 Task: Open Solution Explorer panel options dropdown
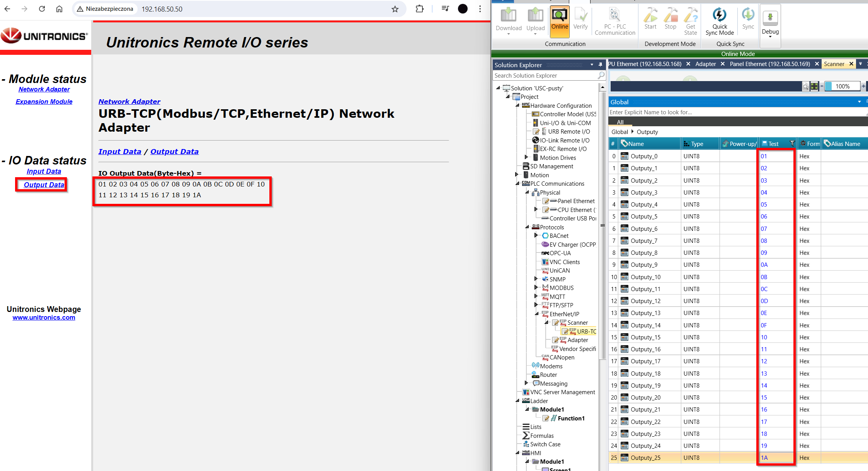592,65
